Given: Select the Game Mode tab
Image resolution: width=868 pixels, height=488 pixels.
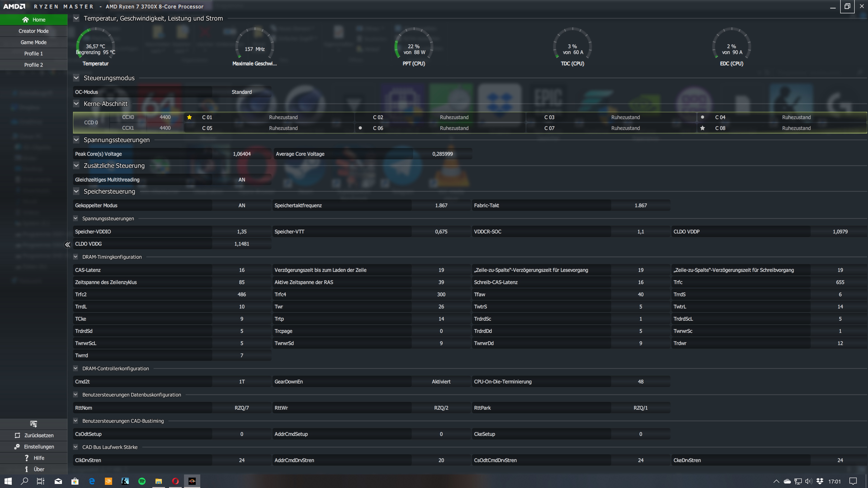Looking at the screenshot, I should (x=33, y=42).
